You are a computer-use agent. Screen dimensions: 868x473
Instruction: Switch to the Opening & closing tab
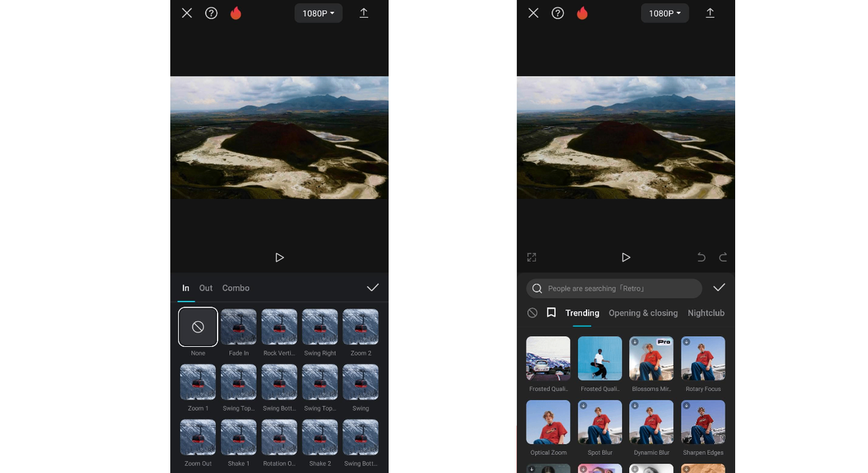[644, 313]
